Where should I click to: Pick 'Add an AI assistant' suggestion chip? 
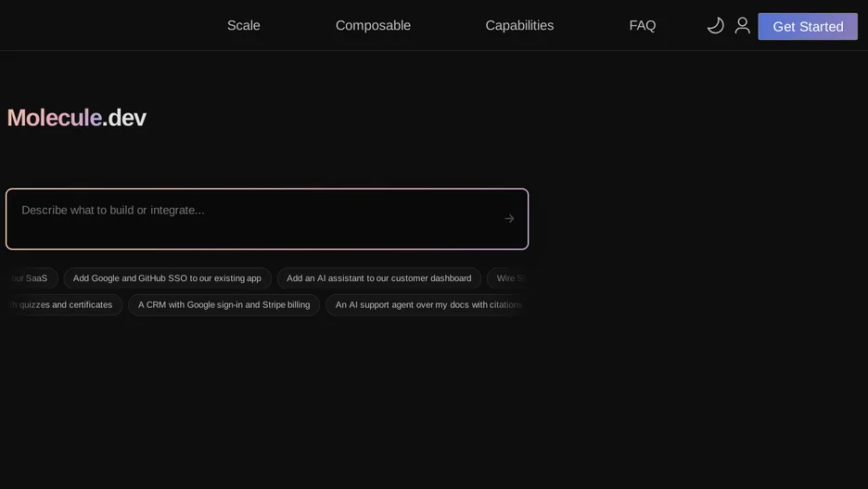378,278
